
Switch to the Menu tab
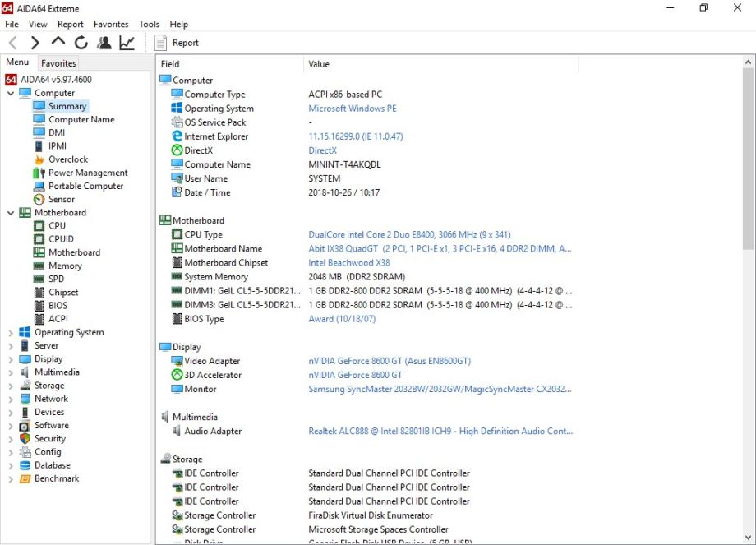17,62
